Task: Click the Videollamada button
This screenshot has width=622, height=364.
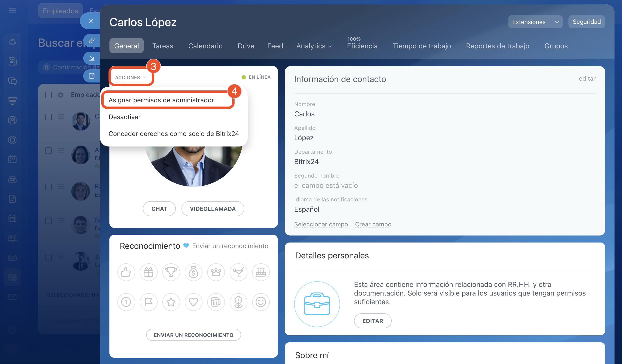Action: click(213, 209)
